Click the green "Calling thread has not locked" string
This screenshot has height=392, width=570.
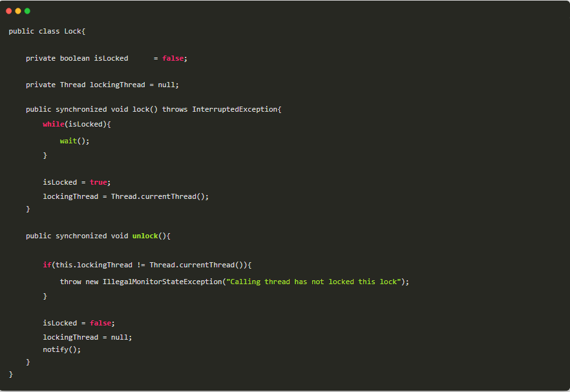click(315, 282)
